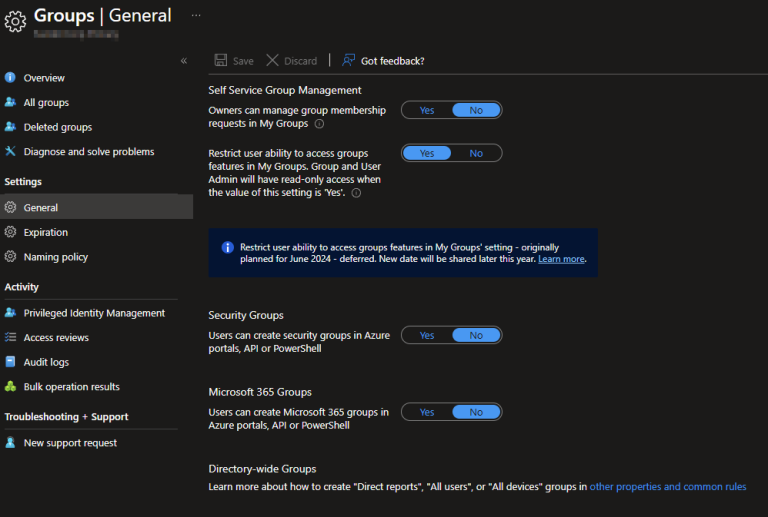Click the Privileged Identity Management icon
This screenshot has width=768, height=517.
10,312
